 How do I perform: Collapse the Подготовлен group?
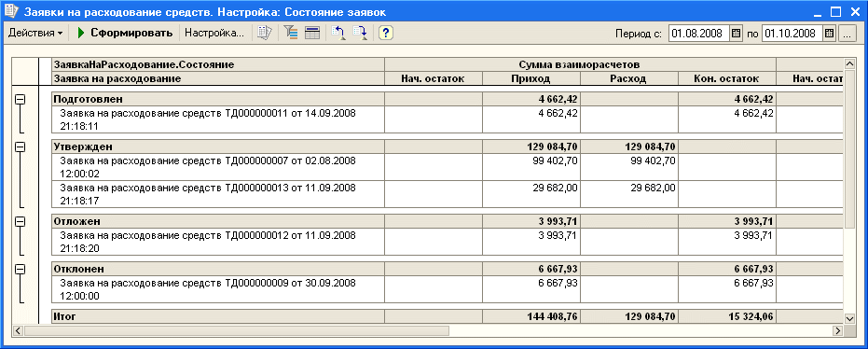tap(20, 99)
